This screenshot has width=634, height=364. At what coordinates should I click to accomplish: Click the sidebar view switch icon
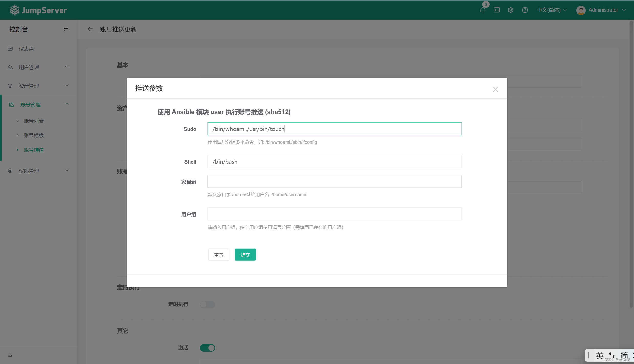tap(66, 30)
